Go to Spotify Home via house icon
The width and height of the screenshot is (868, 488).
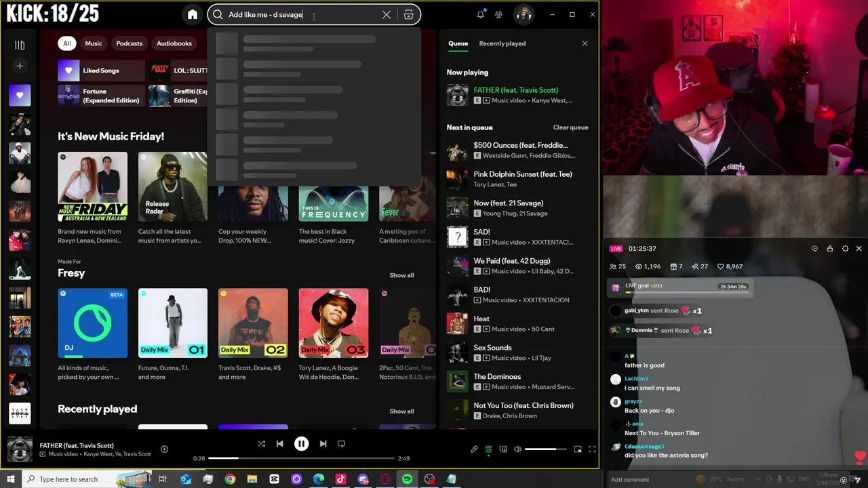tap(193, 14)
